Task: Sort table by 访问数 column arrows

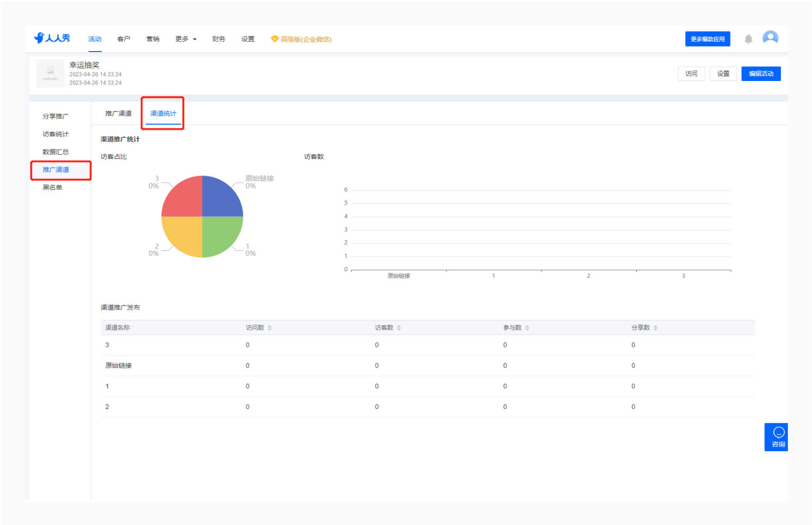Action: (270, 328)
